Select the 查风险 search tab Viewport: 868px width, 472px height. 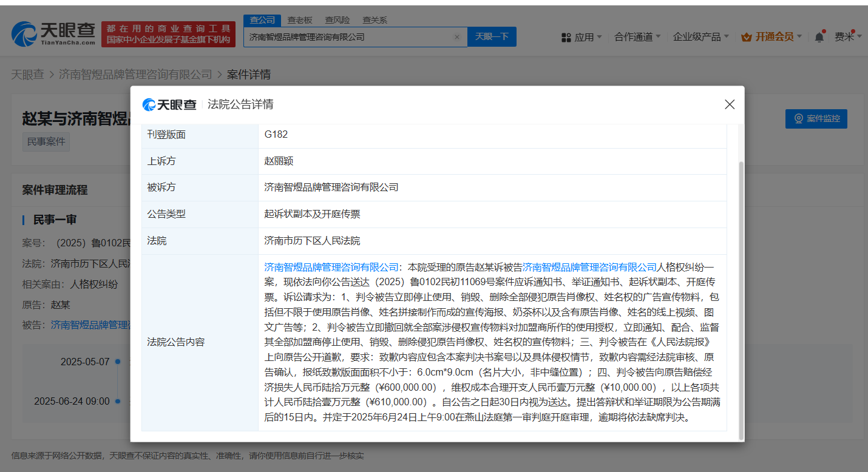pyautogui.click(x=337, y=20)
